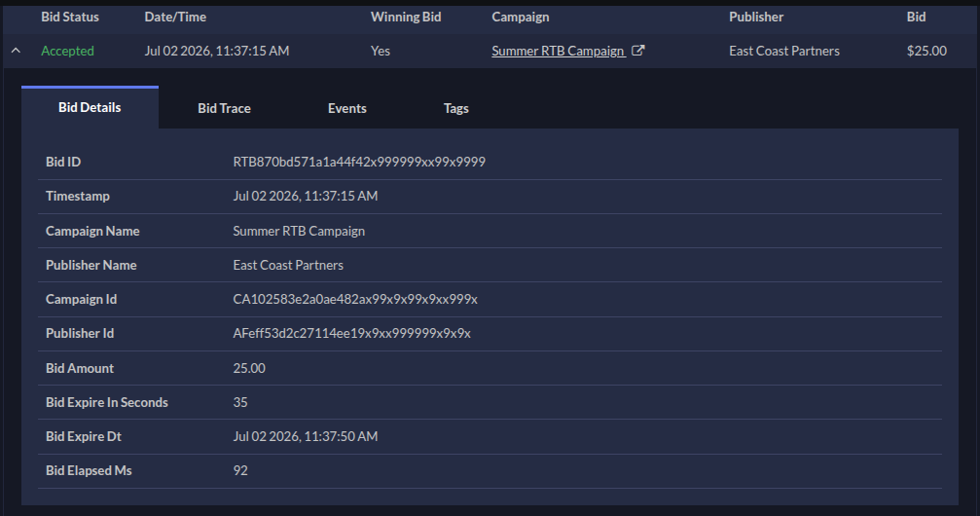Viewport: 980px width, 516px height.
Task: Select the Bid ID value starting RTB870bd
Action: [x=359, y=162]
